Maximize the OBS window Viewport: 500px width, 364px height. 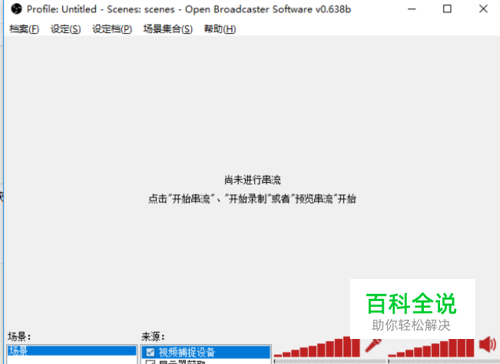tap(447, 9)
